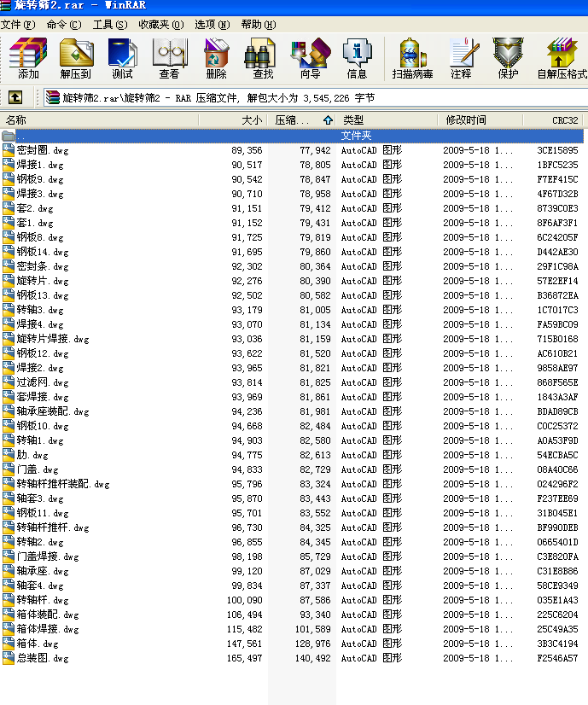Show archive 信息 (Info)
Screen dimensions: 588x705
point(357,58)
